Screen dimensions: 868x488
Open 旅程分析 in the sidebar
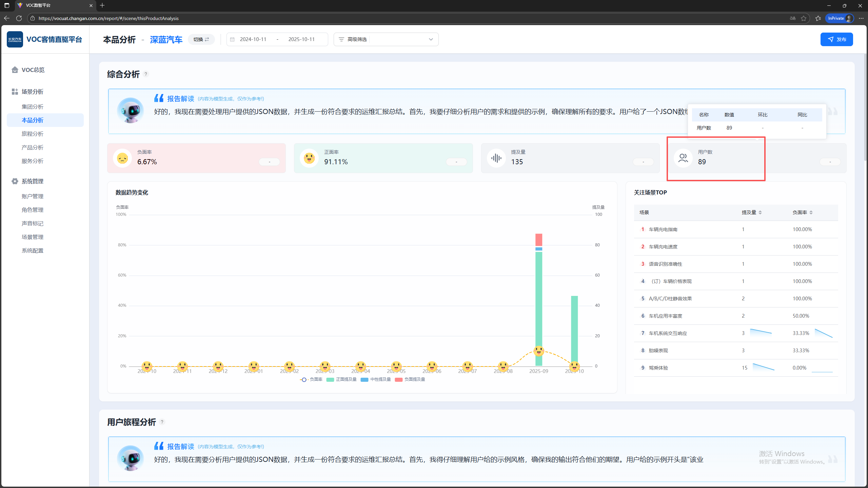point(33,134)
